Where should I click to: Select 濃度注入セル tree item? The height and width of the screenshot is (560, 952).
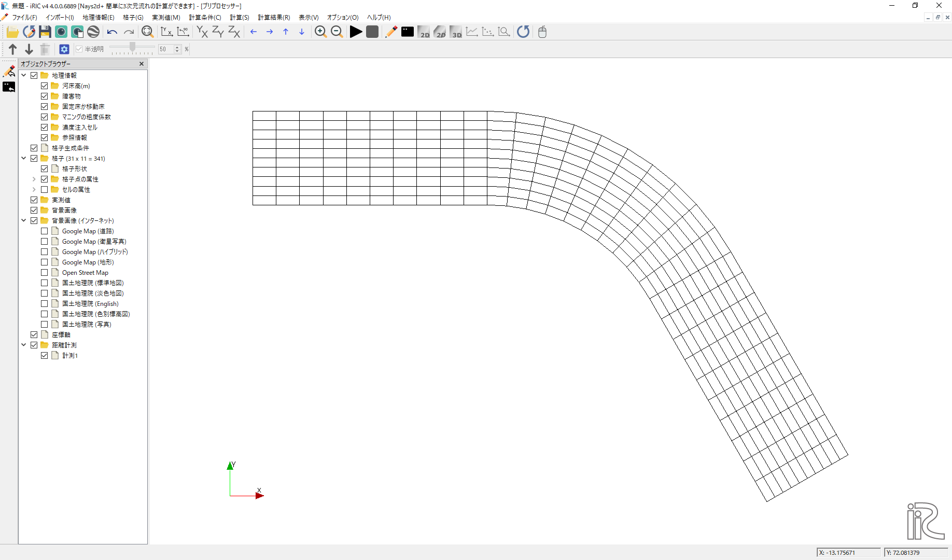tap(80, 128)
